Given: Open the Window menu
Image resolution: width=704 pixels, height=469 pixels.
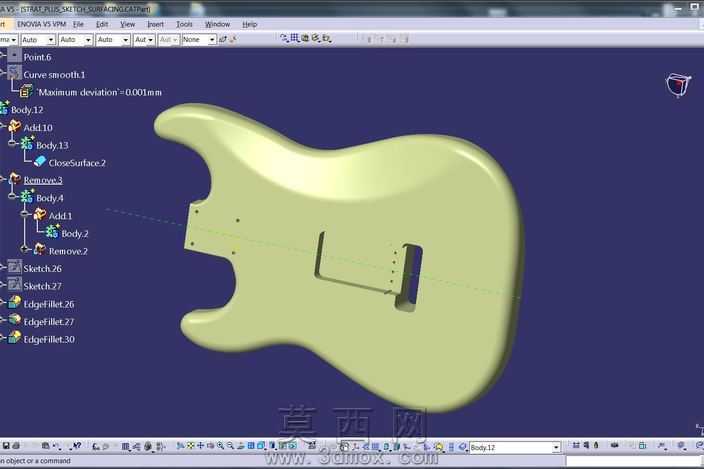Looking at the screenshot, I should [217, 24].
